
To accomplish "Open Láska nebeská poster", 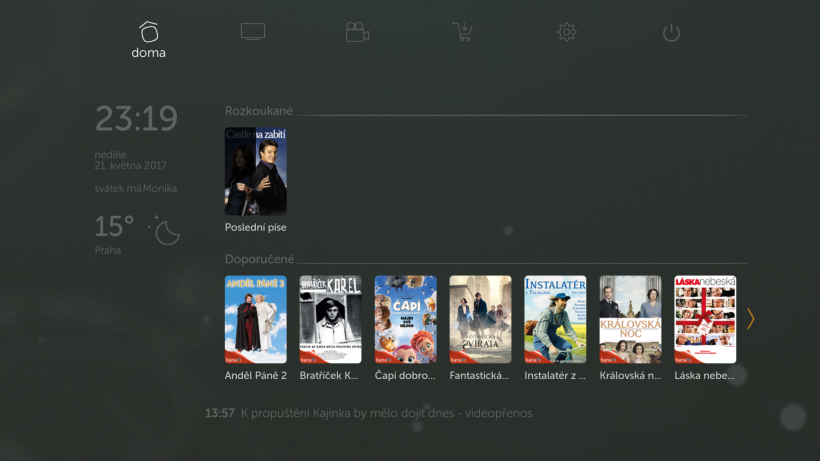I will click(705, 319).
